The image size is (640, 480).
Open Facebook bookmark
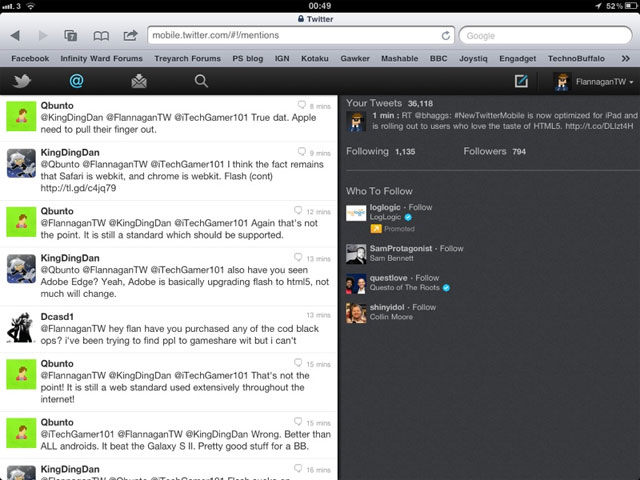[x=30, y=58]
